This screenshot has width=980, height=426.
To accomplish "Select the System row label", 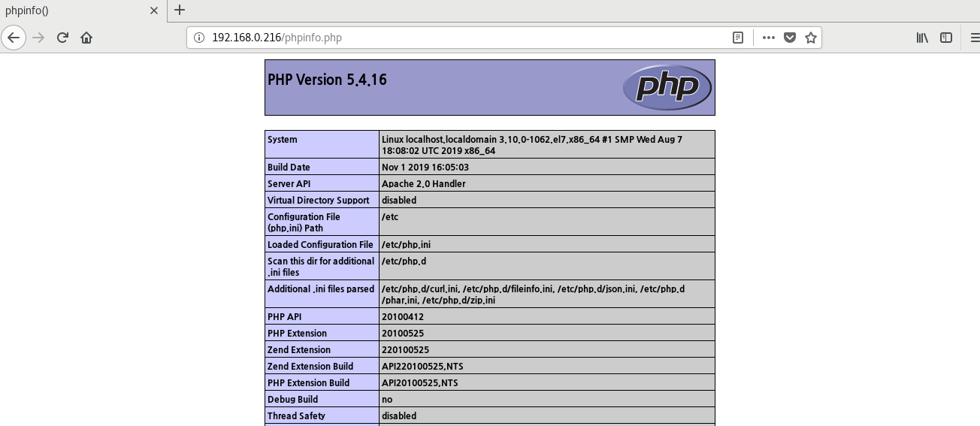I will [x=283, y=140].
